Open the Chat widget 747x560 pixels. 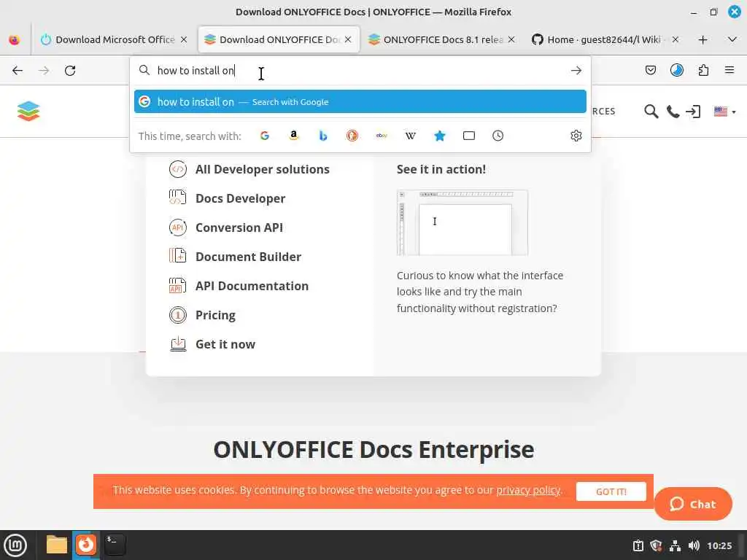click(x=693, y=504)
